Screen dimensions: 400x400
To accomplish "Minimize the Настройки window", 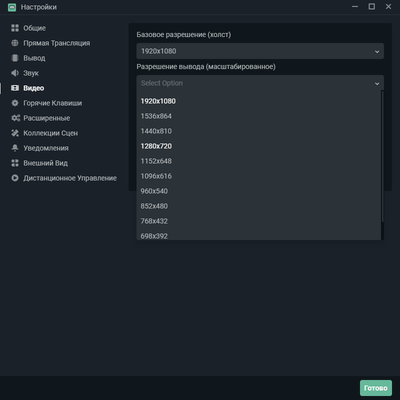I will point(355,7).
